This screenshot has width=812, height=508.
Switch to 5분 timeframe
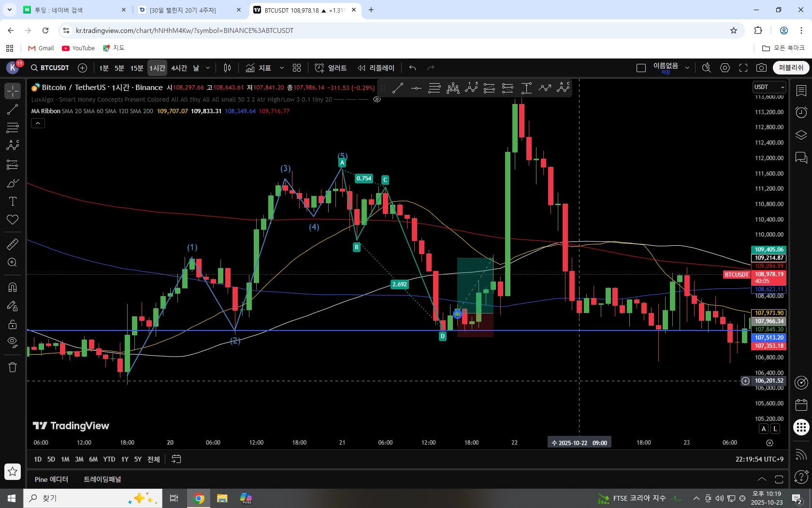119,68
